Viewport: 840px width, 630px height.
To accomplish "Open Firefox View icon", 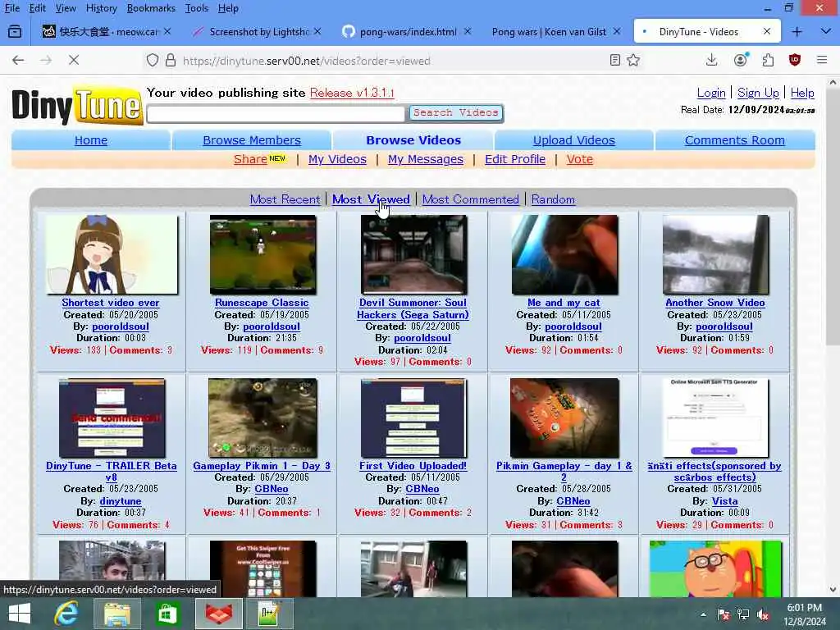I will [x=15, y=32].
